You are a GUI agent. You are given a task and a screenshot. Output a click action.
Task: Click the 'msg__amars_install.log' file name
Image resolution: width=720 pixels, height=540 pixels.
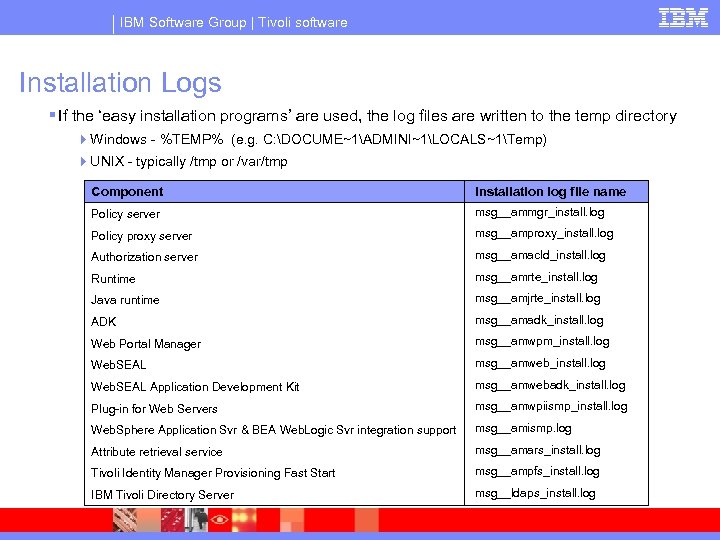[x=538, y=450]
